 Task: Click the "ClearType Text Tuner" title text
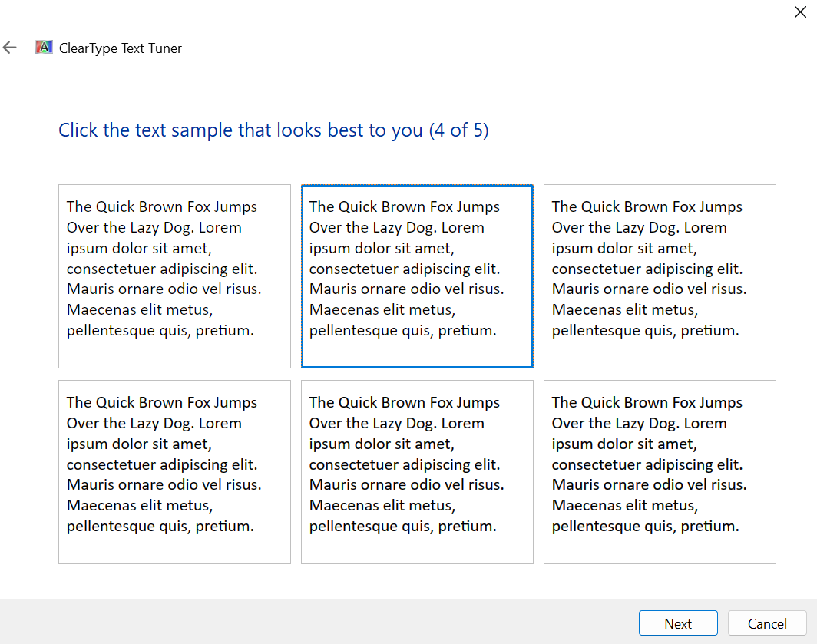pyautogui.click(x=121, y=48)
